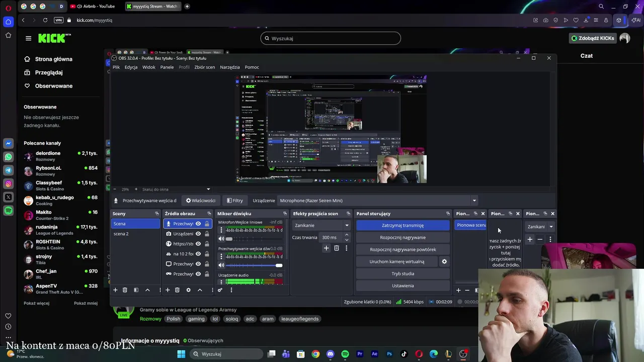
Task: Open the vertical Zanikani transition dropdown
Action: click(540, 227)
